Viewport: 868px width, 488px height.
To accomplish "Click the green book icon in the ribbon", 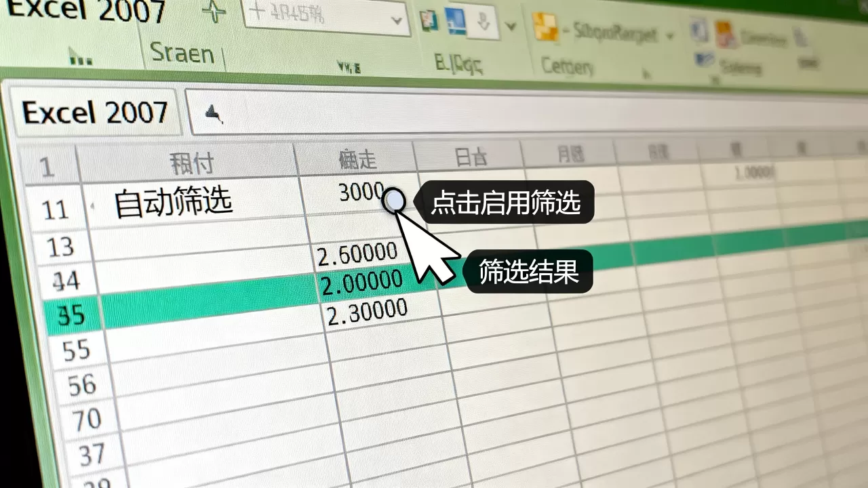I will coord(428,20).
